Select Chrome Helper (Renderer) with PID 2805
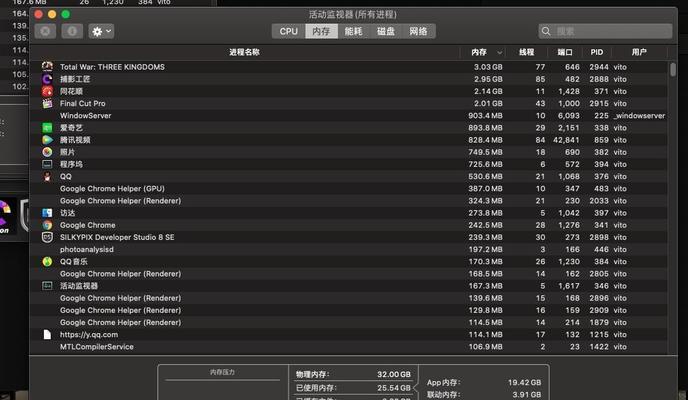This screenshot has height=400, width=688. click(349, 274)
